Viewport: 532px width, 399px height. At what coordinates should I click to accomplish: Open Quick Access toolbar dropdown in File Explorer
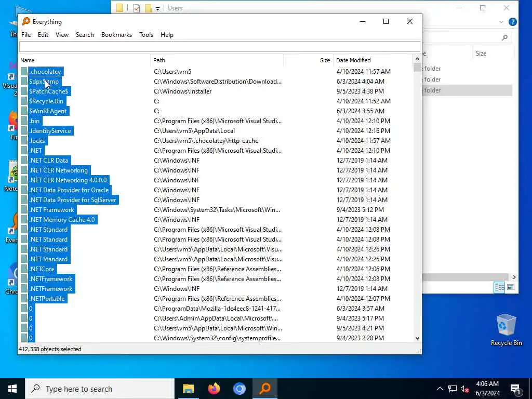point(157,8)
